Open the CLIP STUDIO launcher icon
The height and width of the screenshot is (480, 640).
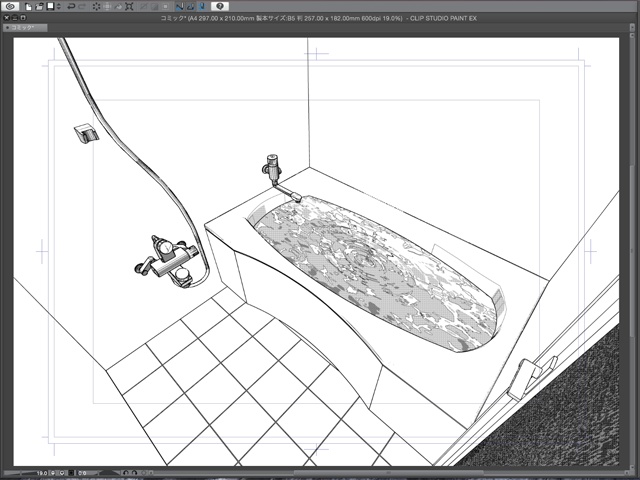pyautogui.click(x=10, y=6)
